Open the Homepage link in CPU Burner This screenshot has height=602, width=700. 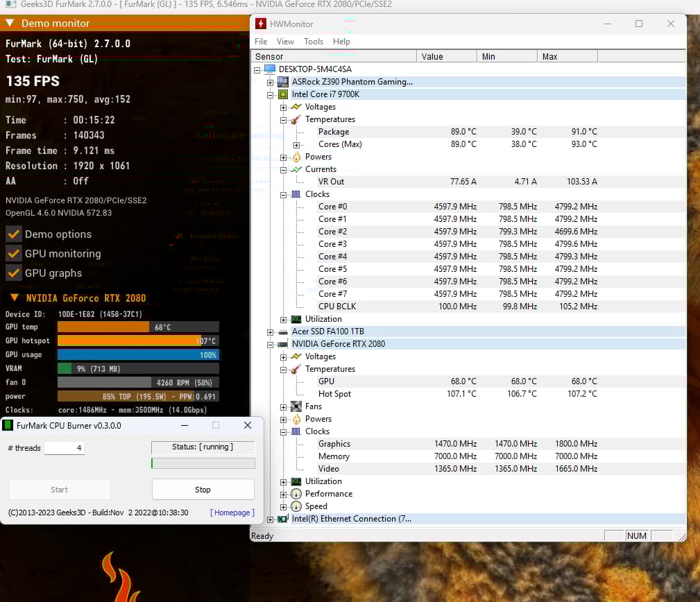[x=232, y=513]
